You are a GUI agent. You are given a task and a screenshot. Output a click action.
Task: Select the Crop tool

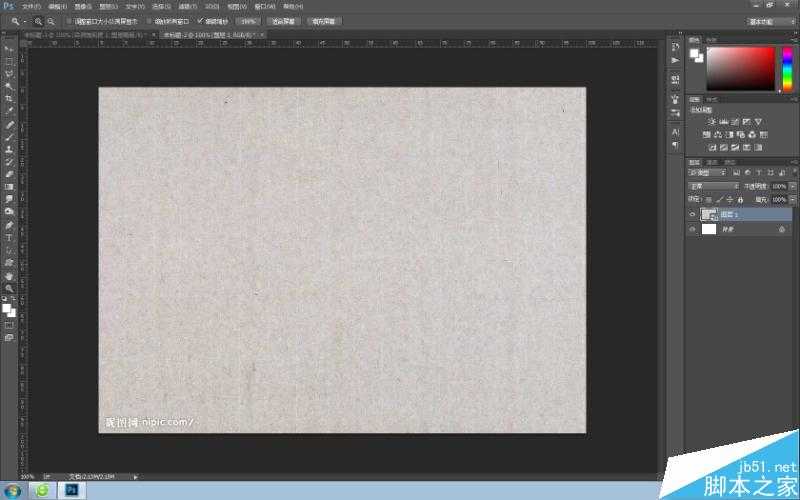[9, 99]
